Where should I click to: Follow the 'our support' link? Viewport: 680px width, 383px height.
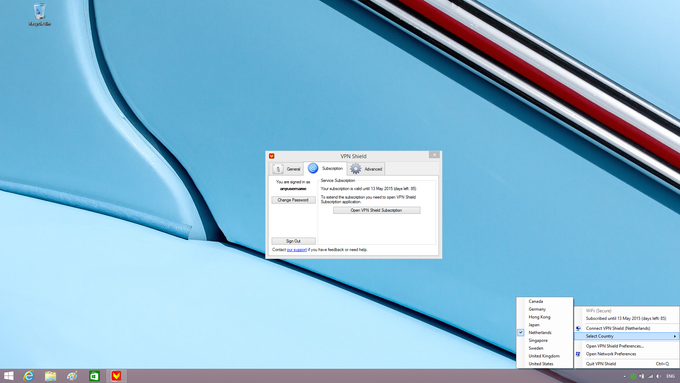297,250
